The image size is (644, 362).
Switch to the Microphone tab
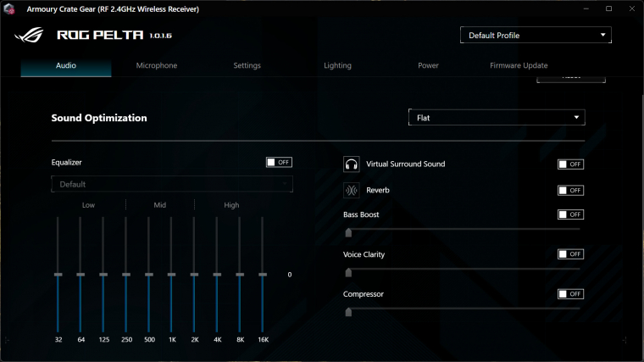click(x=157, y=65)
